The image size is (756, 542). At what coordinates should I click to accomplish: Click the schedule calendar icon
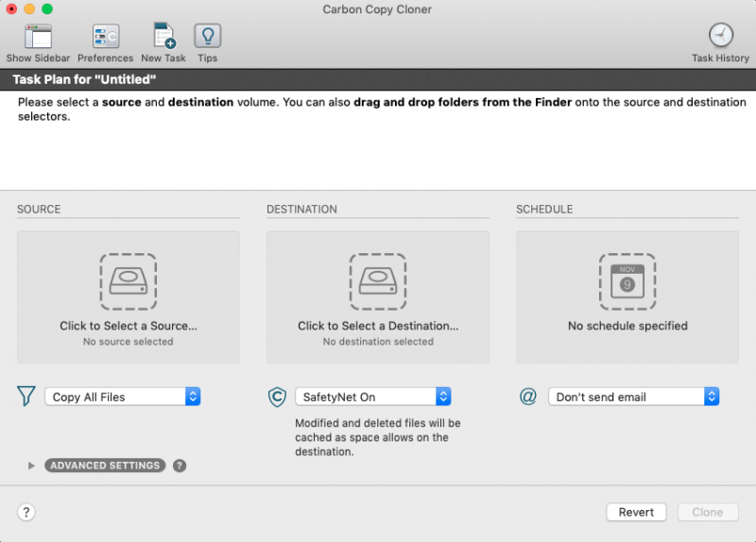(627, 281)
